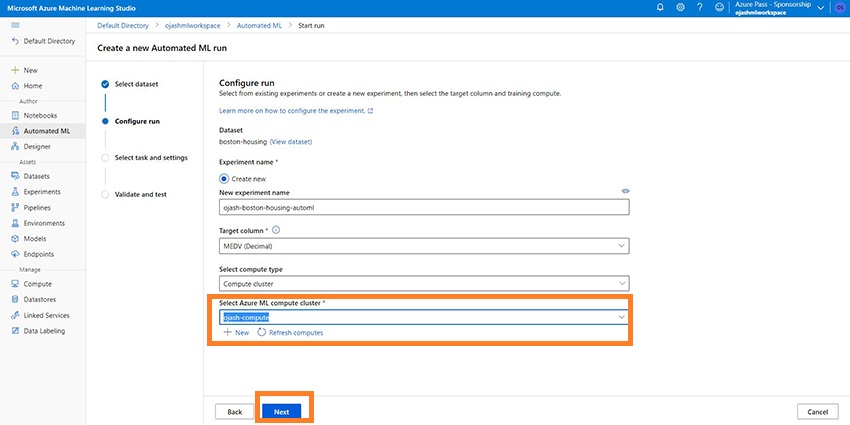
Task: Go to Datasets in the sidebar
Action: point(37,176)
